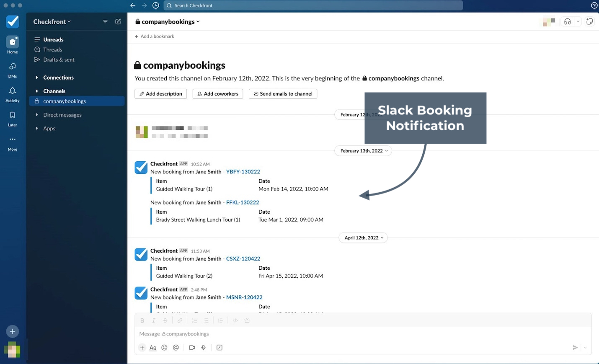
Task: Click the create new plus button in sidebar
Action: point(13,331)
